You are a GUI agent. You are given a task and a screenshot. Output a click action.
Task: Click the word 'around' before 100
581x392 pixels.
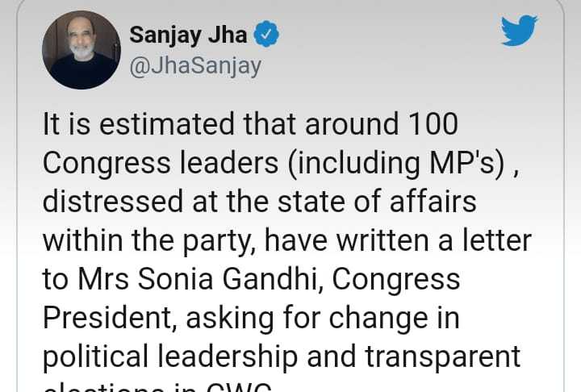pos(352,123)
